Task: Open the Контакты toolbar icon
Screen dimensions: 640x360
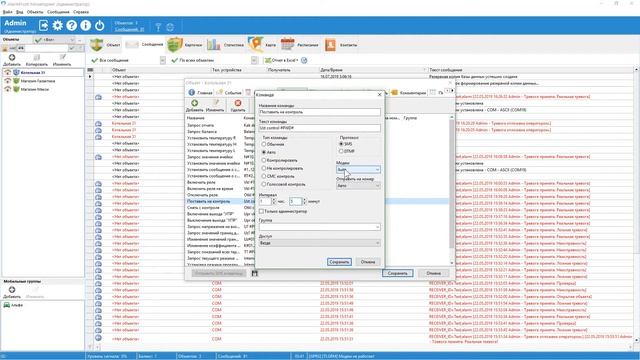Action: tap(330, 45)
